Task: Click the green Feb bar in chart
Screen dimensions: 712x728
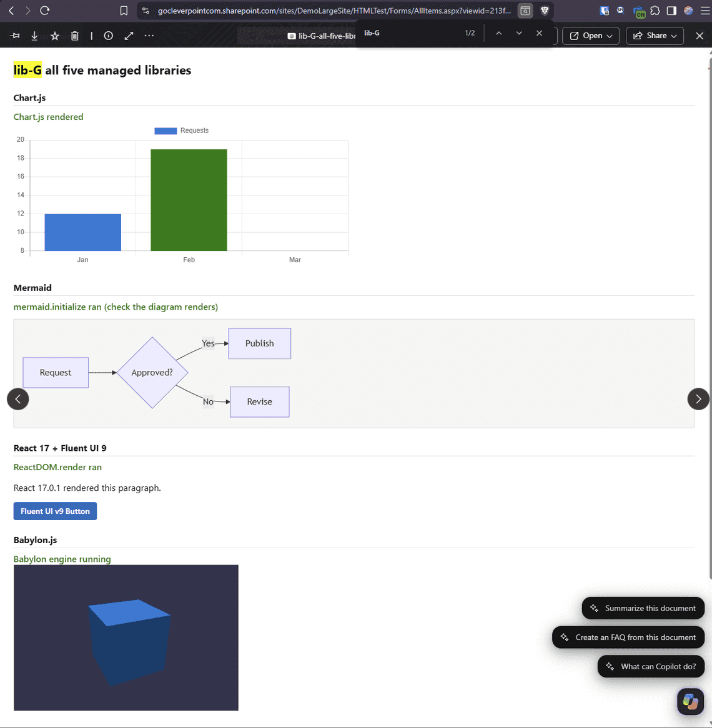Action: pos(189,200)
